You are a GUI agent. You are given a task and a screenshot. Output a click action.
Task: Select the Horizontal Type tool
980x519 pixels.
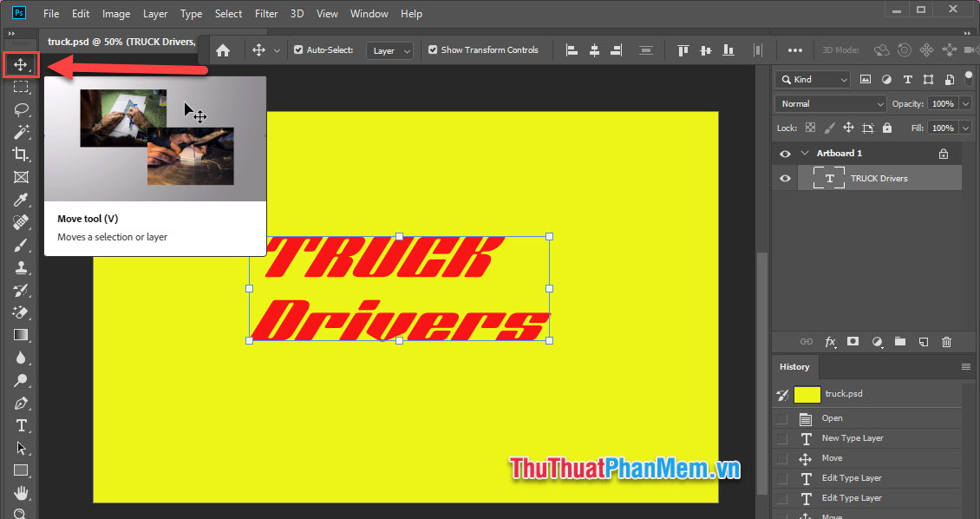click(22, 425)
